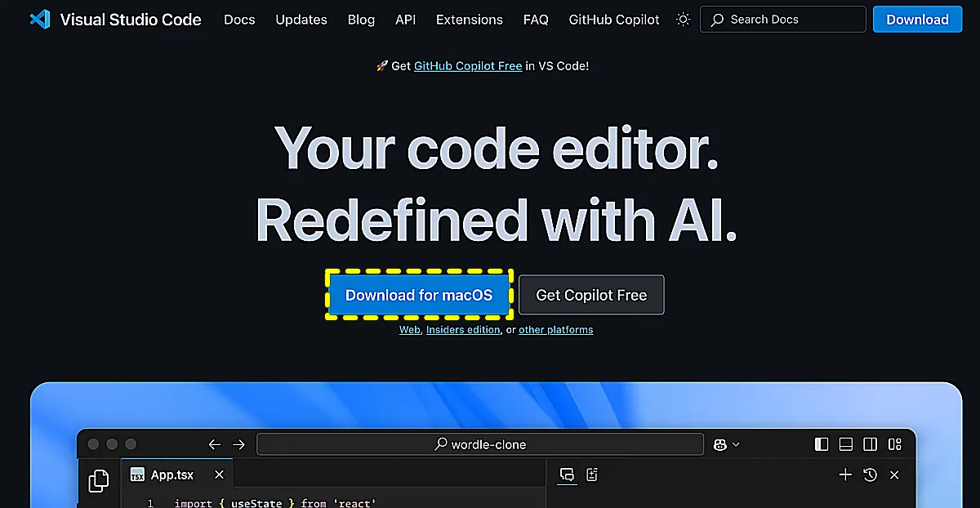Select the edits view icon in side panel

point(592,475)
